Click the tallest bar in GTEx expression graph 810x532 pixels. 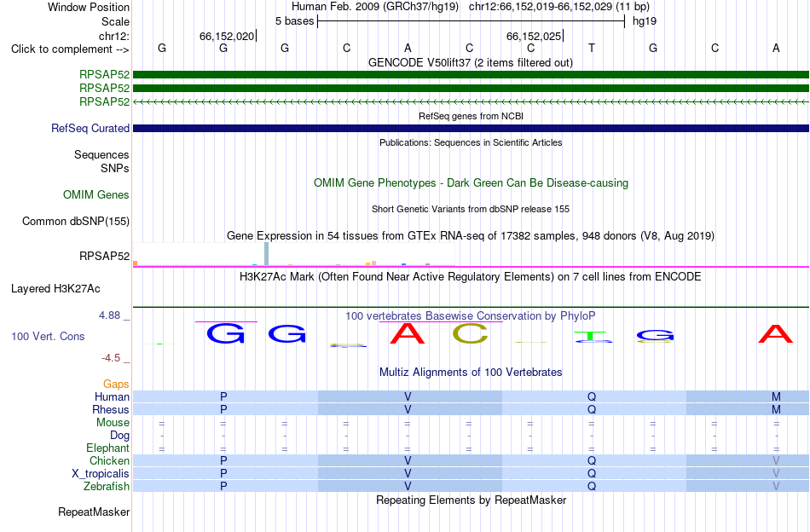[x=266, y=253]
